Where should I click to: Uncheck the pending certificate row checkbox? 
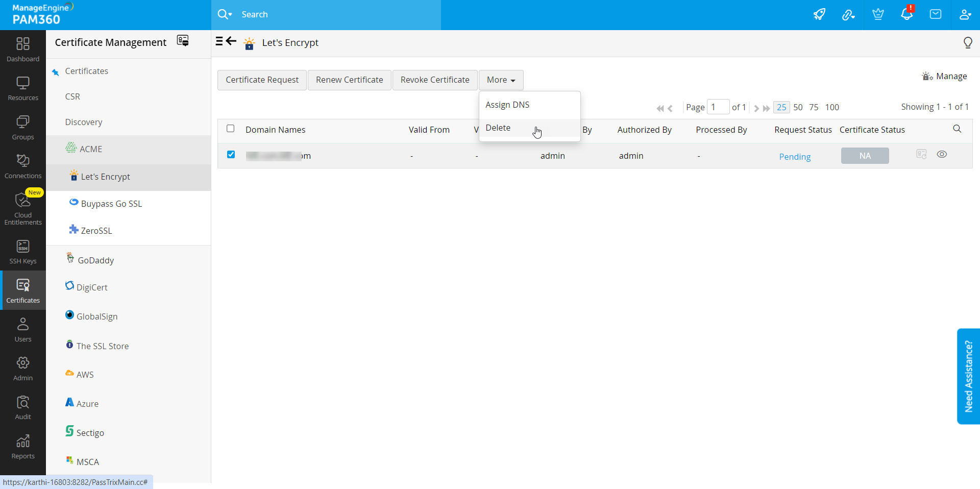click(231, 155)
